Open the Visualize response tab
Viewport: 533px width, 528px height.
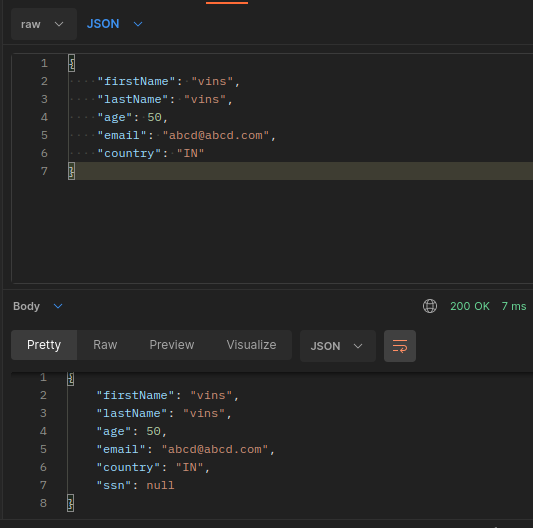tap(251, 345)
